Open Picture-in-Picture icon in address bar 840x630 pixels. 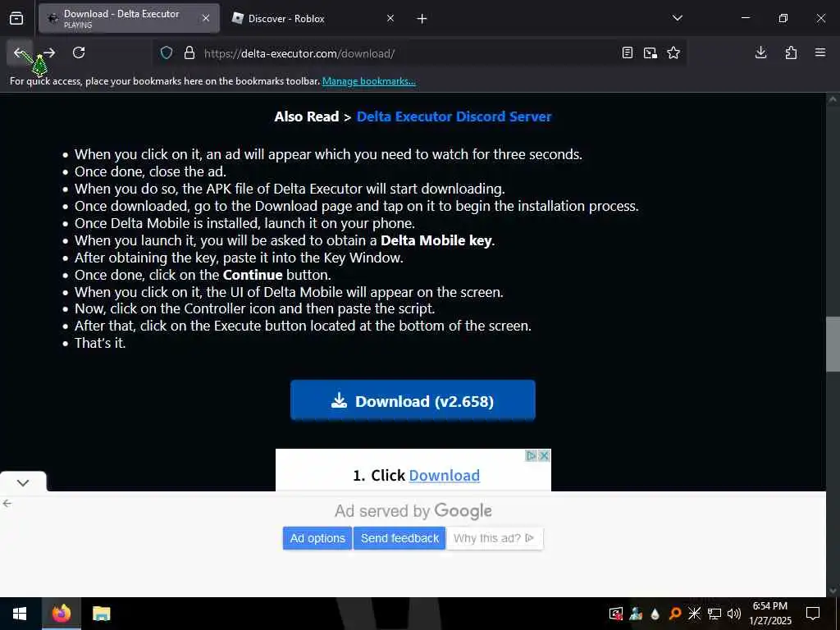651,52
